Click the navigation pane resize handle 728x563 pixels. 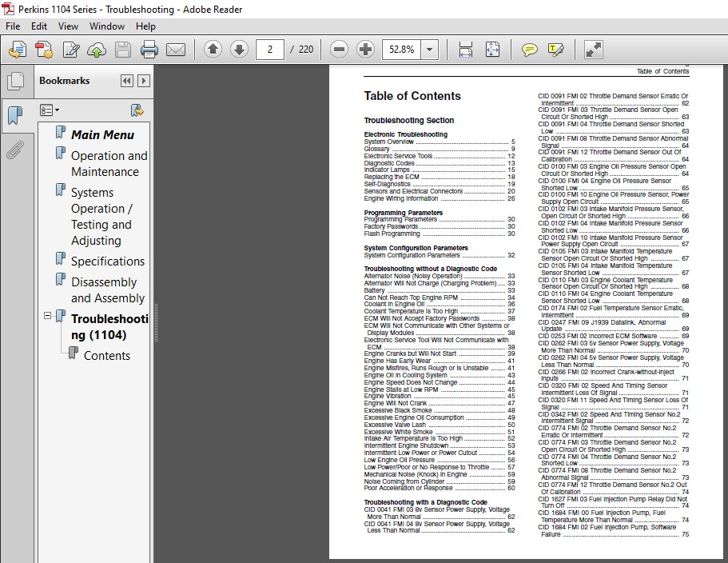click(156, 323)
